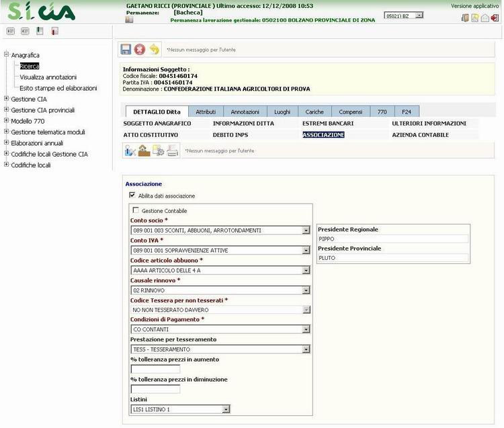Expand Codifiche locali Gestione CIA node
Viewport: 504px width, 428px height.
point(6,153)
